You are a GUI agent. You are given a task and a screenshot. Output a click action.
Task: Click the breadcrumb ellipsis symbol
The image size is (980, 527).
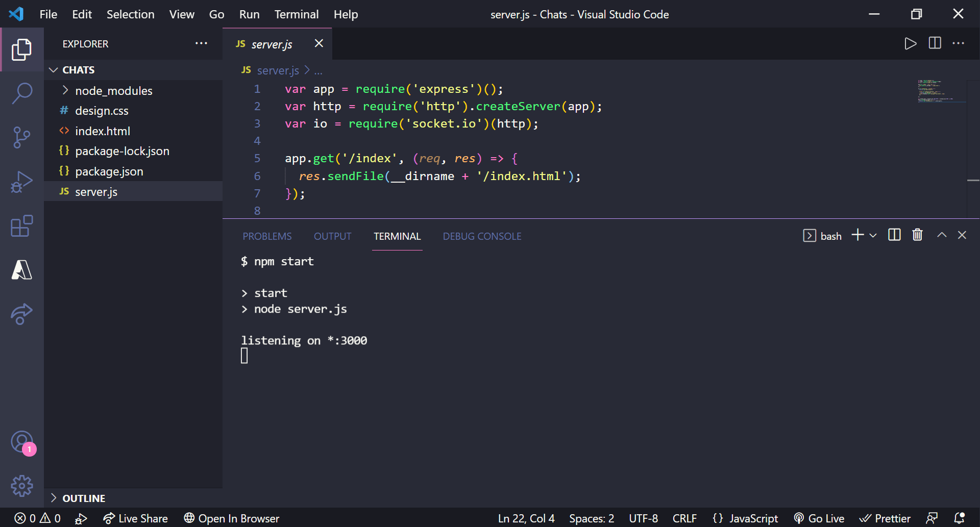click(x=318, y=71)
